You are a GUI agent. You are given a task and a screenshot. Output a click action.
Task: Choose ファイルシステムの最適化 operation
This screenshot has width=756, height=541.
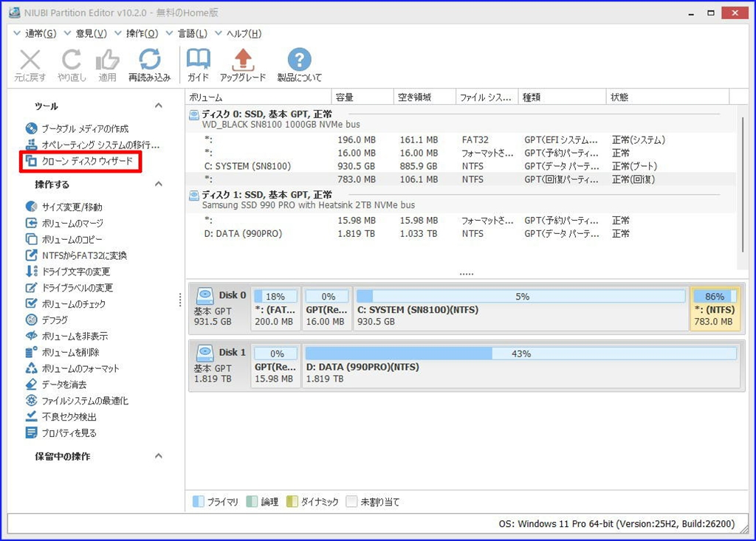[x=77, y=401]
